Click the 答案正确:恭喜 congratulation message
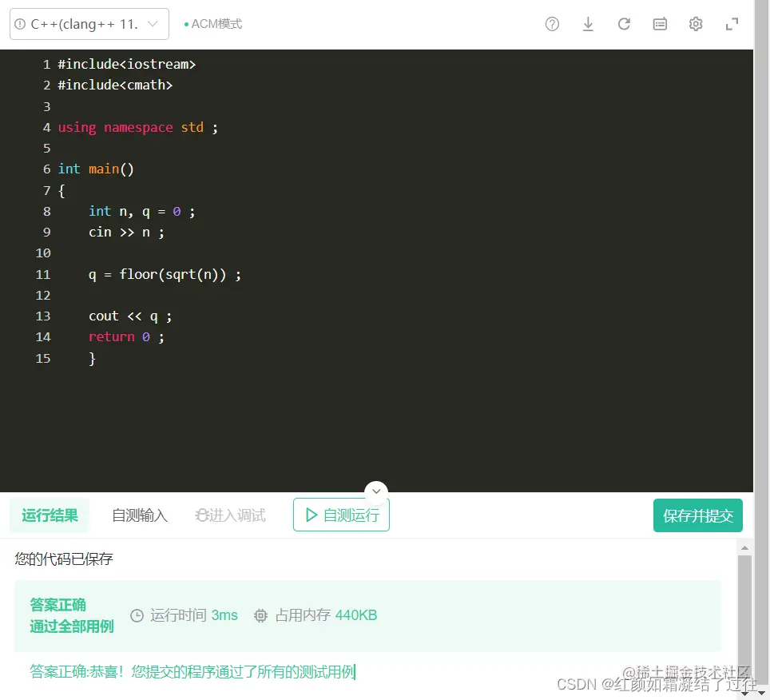770x700 pixels. point(192,671)
